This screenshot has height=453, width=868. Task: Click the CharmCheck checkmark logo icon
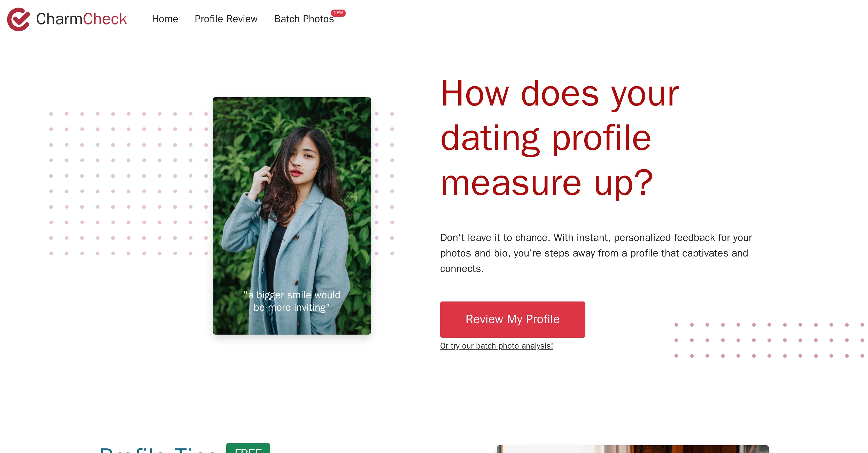click(x=19, y=19)
